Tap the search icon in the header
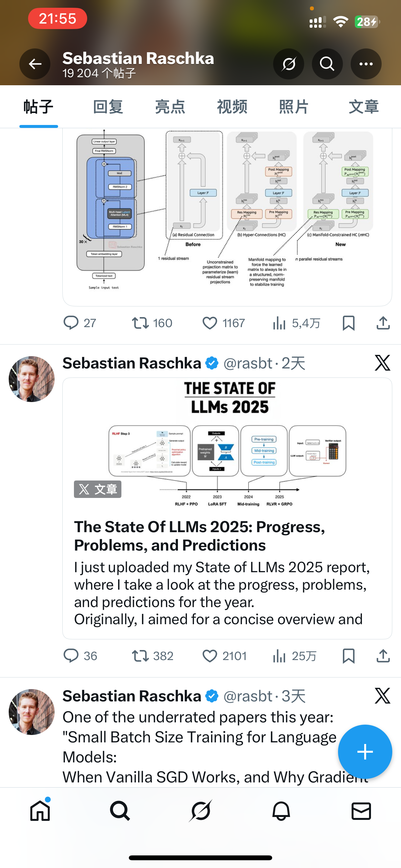 click(x=327, y=64)
